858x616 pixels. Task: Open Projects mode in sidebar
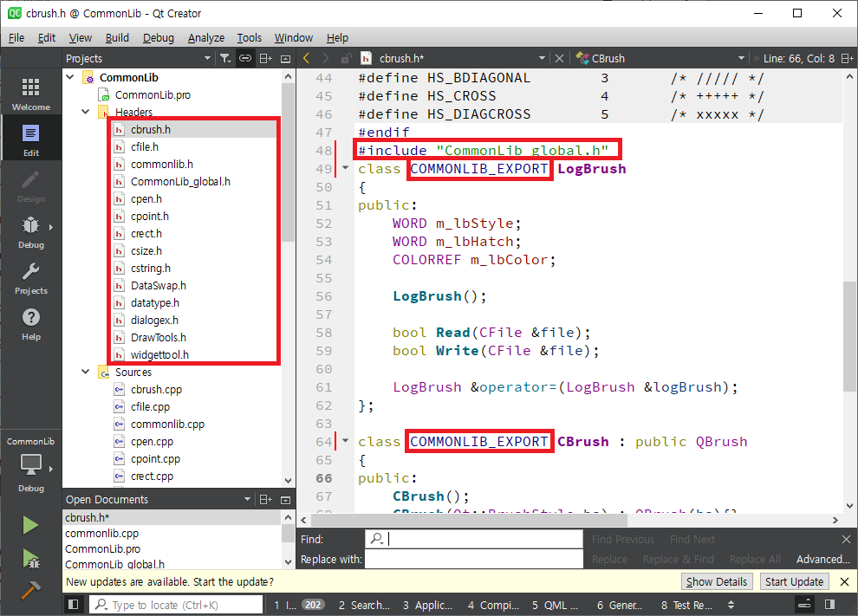(x=30, y=277)
